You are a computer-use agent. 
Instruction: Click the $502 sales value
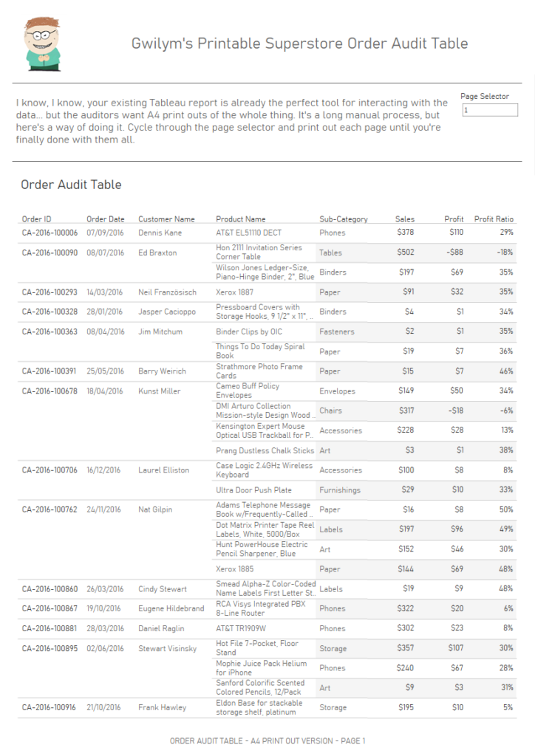[405, 252]
